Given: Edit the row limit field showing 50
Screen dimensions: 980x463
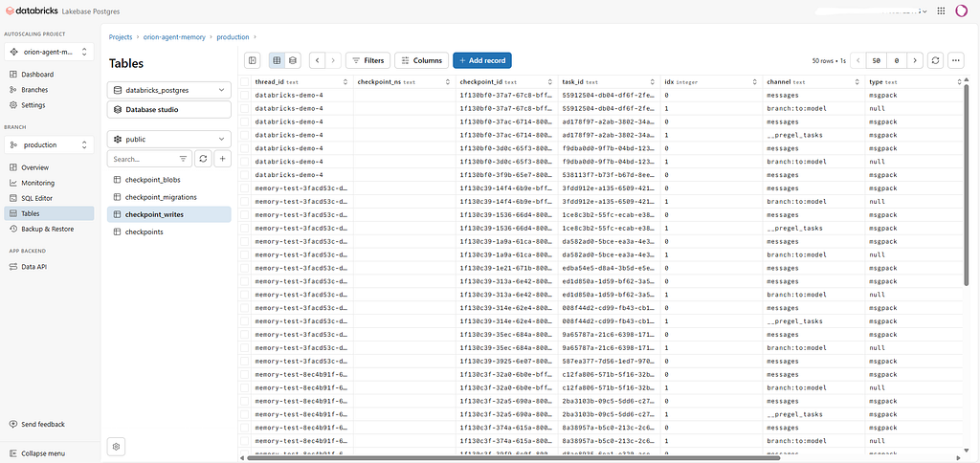Looking at the screenshot, I should tap(877, 60).
